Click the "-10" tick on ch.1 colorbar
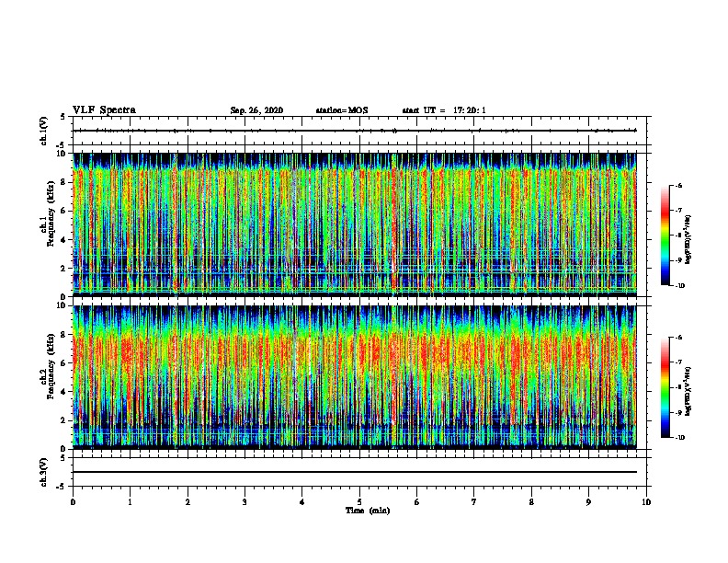728x563 pixels. pyautogui.click(x=679, y=286)
